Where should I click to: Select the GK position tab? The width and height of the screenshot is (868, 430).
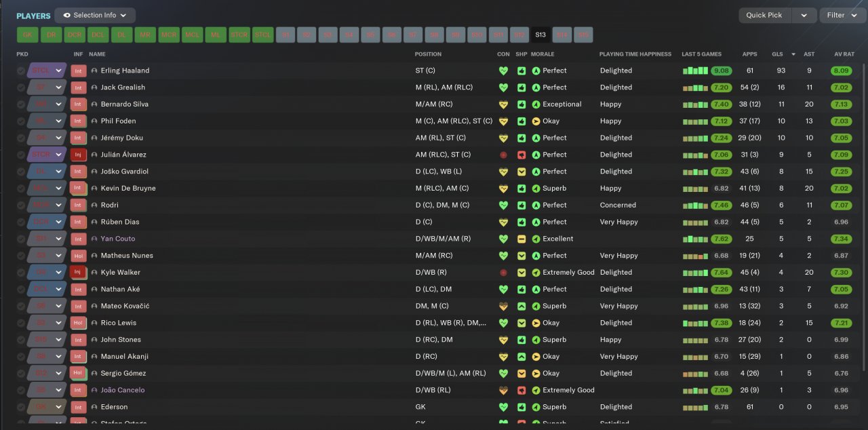coord(28,35)
